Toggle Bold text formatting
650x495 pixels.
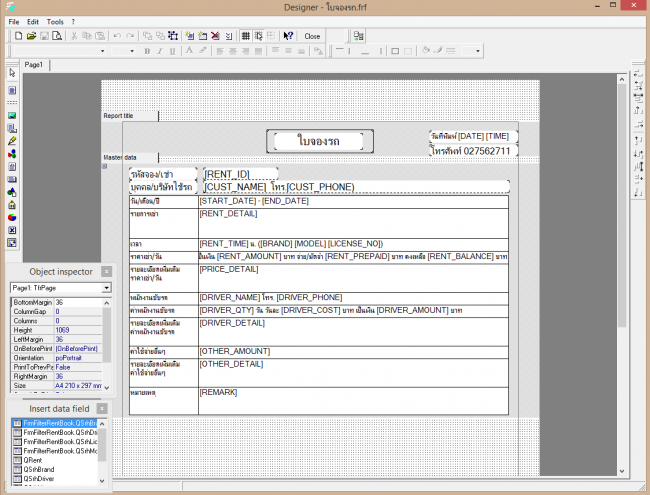[147, 50]
